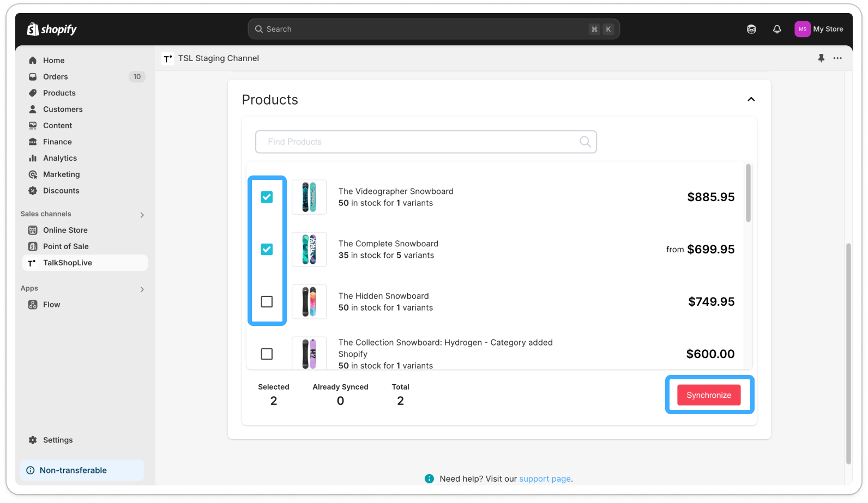
Task: Click the Discounts badge icon
Action: click(33, 191)
